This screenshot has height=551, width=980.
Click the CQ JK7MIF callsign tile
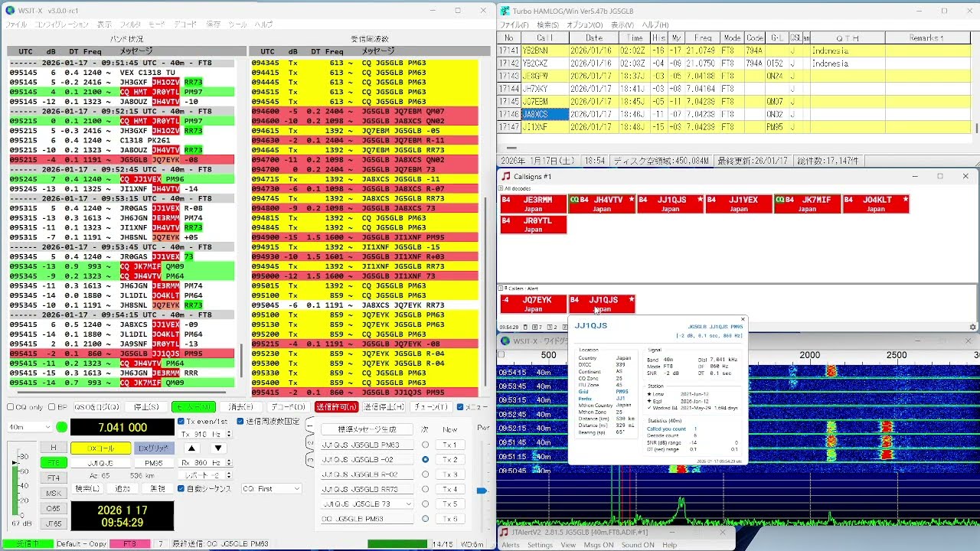808,204
